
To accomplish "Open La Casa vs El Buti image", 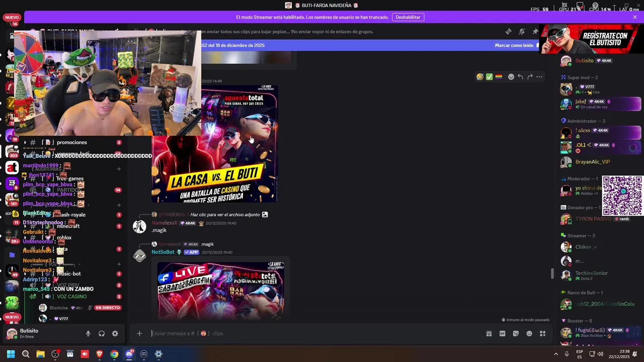I will 214,143.
